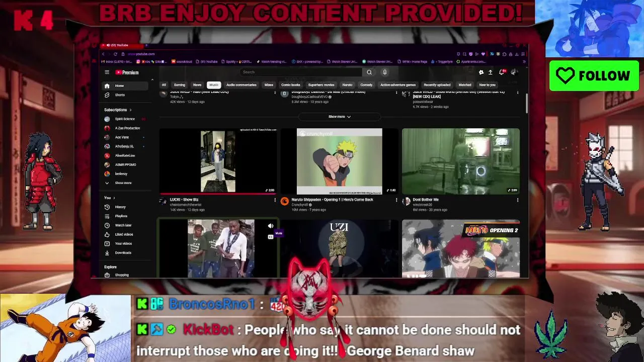The width and height of the screenshot is (644, 362).
Task: Select the Naruto filter chip
Action: [x=347, y=85]
